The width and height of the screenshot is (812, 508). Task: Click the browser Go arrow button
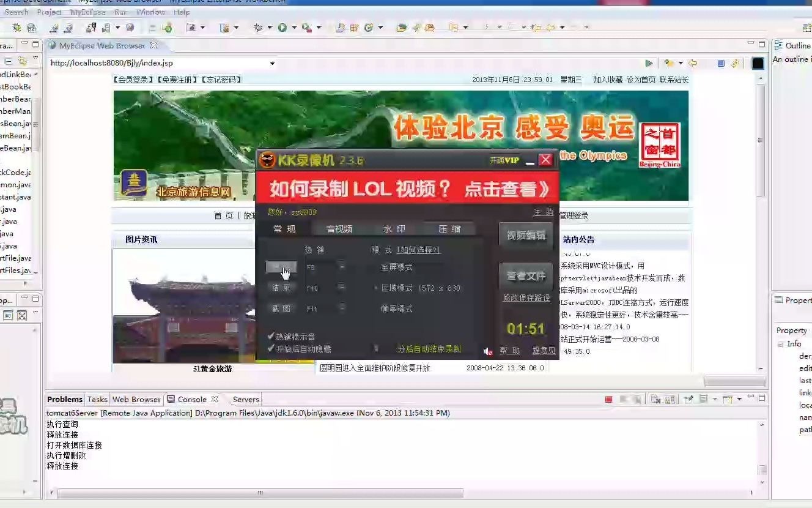point(649,63)
